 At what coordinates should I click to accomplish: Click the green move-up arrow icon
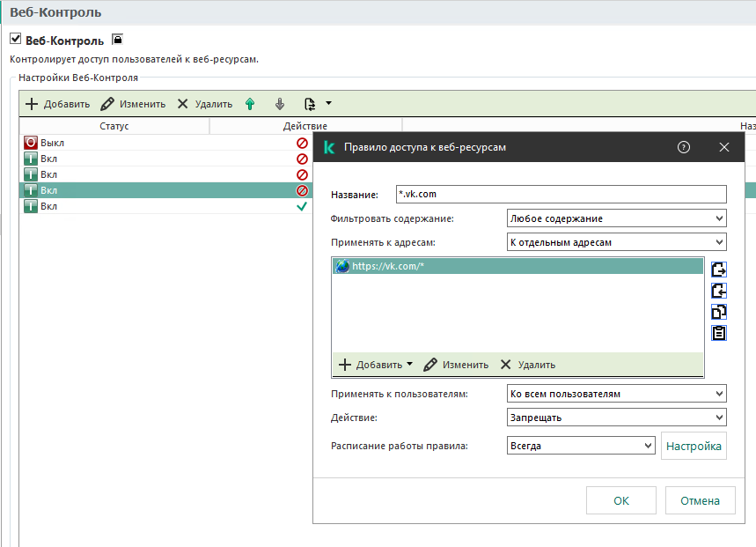click(x=250, y=104)
